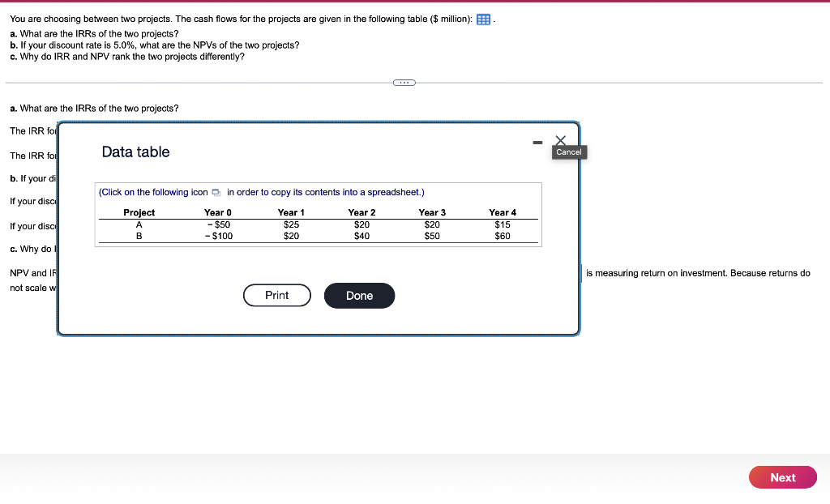Advance to the next question with Next
830x504 pixels.
tap(781, 477)
